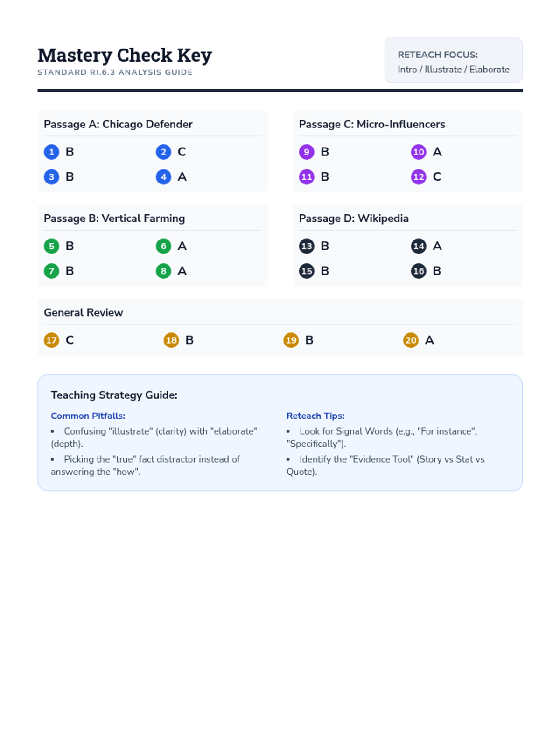Select the orange number 20 badge
The width and height of the screenshot is (560, 747).
(411, 340)
